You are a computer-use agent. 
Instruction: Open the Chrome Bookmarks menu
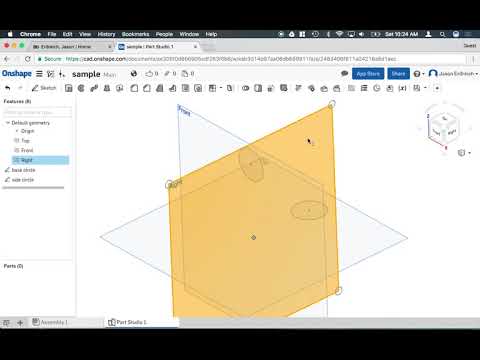135,34
